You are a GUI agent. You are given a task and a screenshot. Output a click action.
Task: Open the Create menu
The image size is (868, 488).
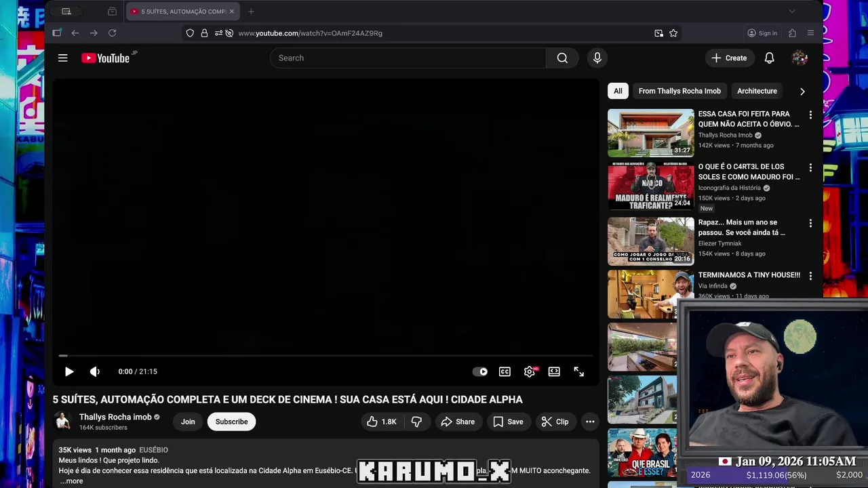tap(729, 58)
